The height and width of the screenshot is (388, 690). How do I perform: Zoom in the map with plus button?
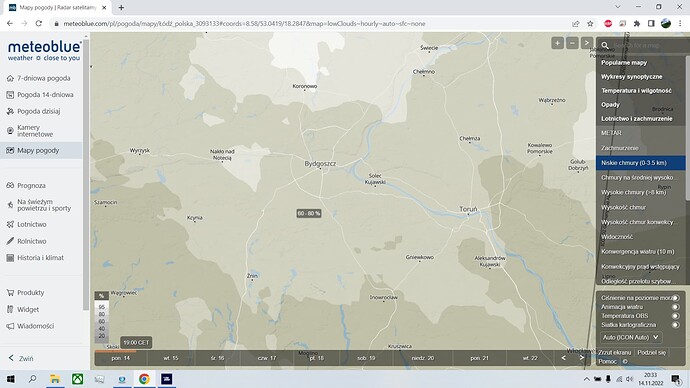point(557,43)
